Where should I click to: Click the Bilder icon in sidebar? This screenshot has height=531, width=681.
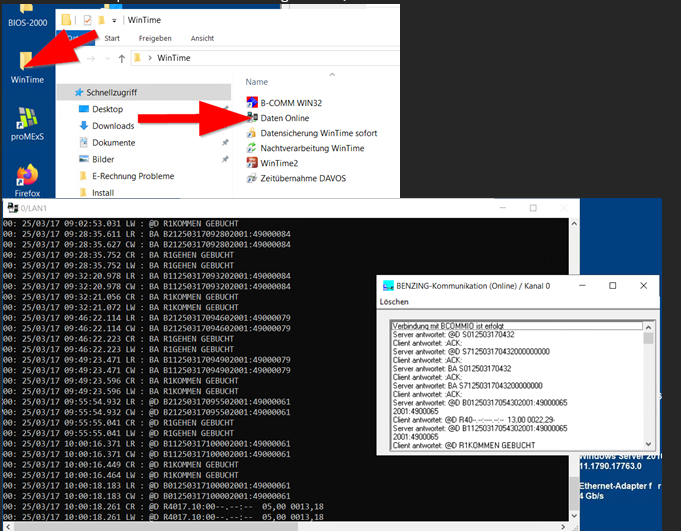pyautogui.click(x=83, y=159)
